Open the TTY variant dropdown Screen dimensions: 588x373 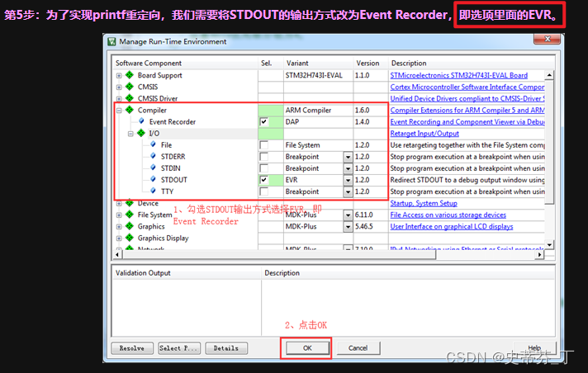(x=348, y=191)
